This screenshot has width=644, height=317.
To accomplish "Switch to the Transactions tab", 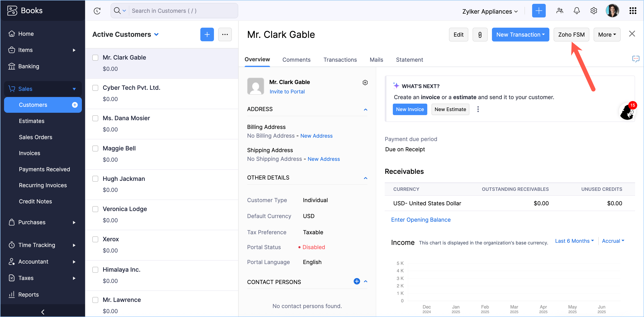I will (x=340, y=60).
